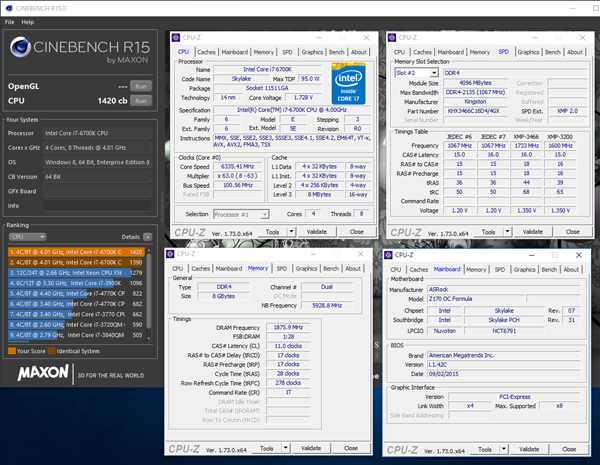Screen dimensions: 600x465
Task: Click the Cinebench R15 sphere logo
Action: [x=21, y=49]
